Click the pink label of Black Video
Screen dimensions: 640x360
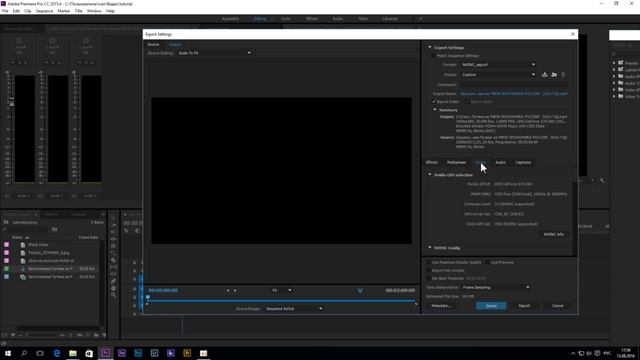pyautogui.click(x=7, y=244)
